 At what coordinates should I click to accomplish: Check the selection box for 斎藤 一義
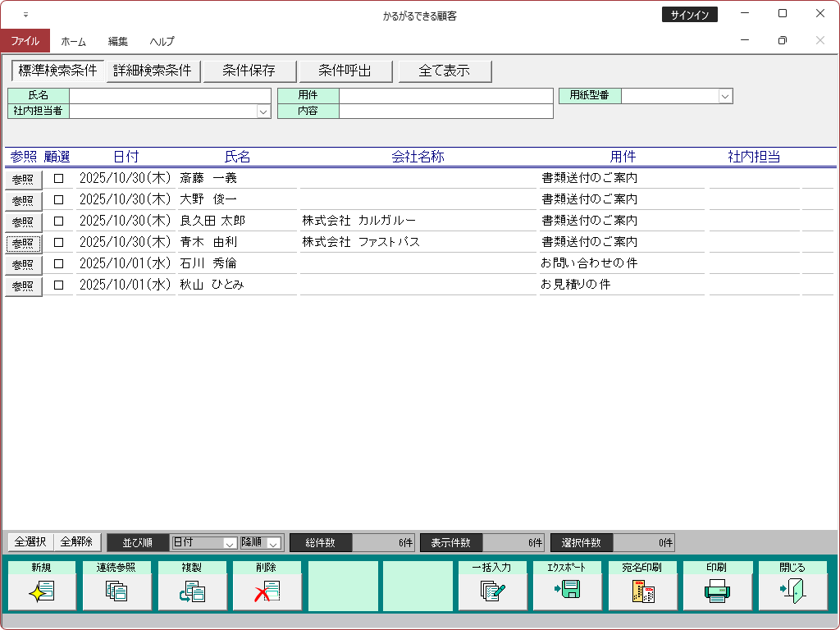coord(58,178)
